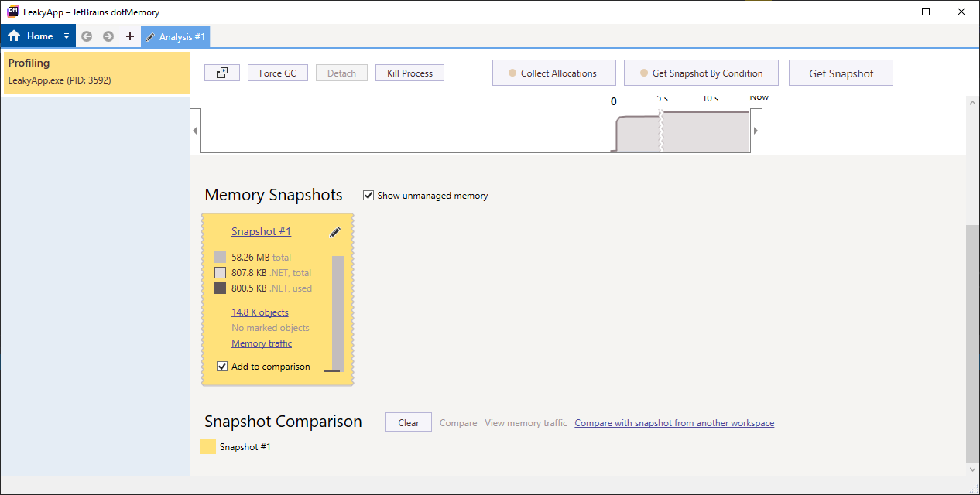The width and height of the screenshot is (980, 495).
Task: Click the No marked objects text
Action: 270,328
